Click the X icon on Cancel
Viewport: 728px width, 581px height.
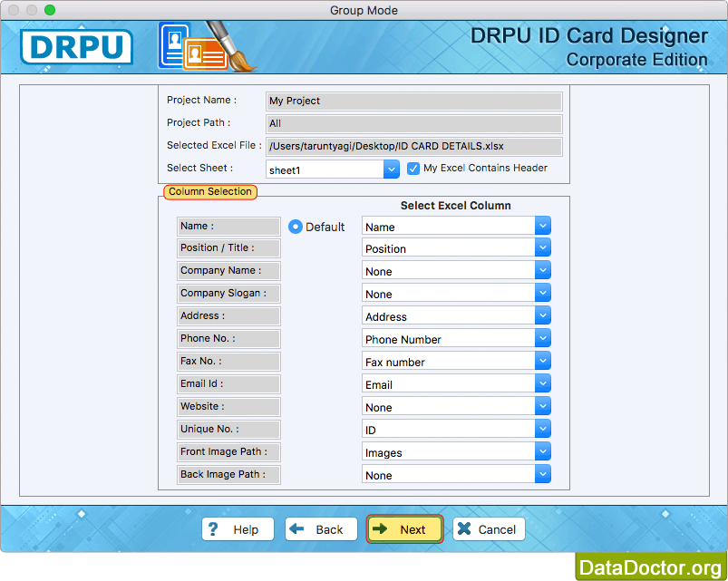[464, 528]
